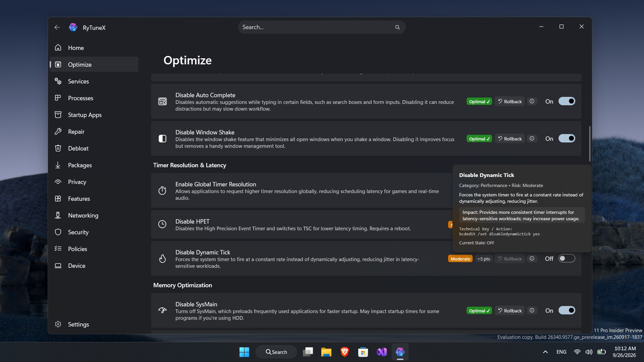This screenshot has width=644, height=362.
Task: Open info icon for Disable Dynamic Tick
Action: [532, 258]
